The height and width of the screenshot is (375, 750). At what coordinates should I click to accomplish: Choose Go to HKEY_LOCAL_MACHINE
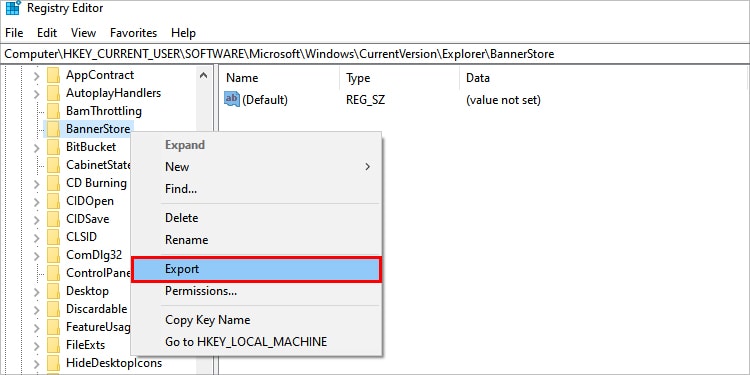click(256, 342)
